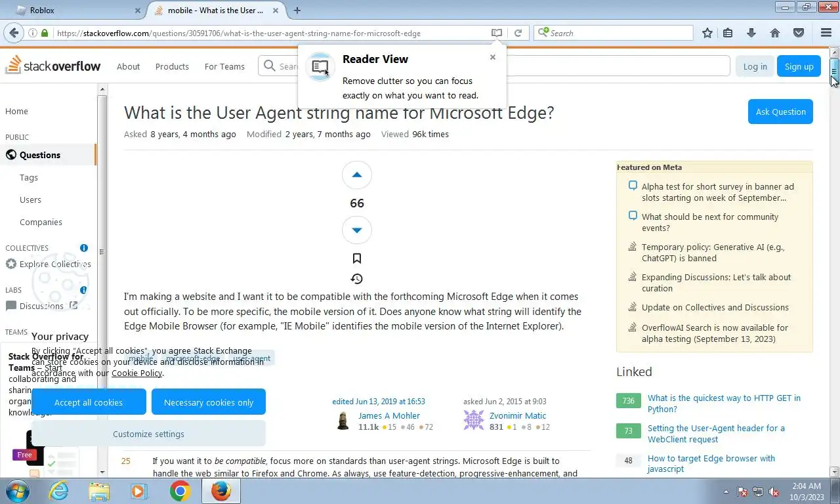Open Update on Collectives and Discussions post
This screenshot has width=840, height=504.
(x=715, y=307)
